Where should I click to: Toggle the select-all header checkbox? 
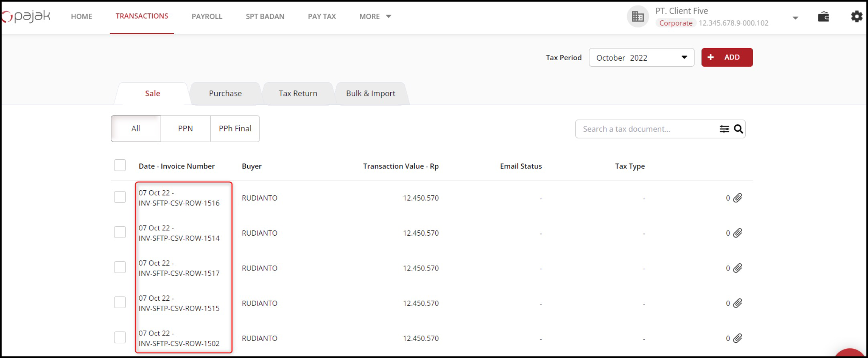pyautogui.click(x=120, y=165)
